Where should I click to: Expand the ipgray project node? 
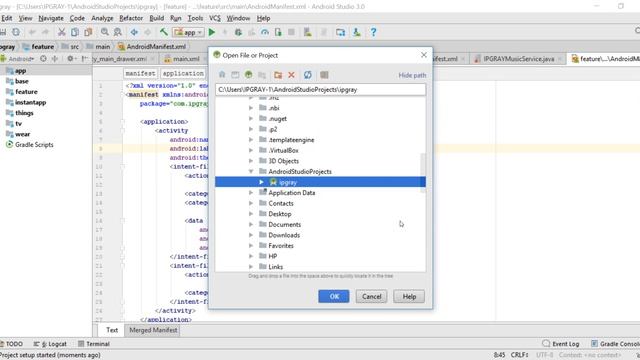point(261,182)
